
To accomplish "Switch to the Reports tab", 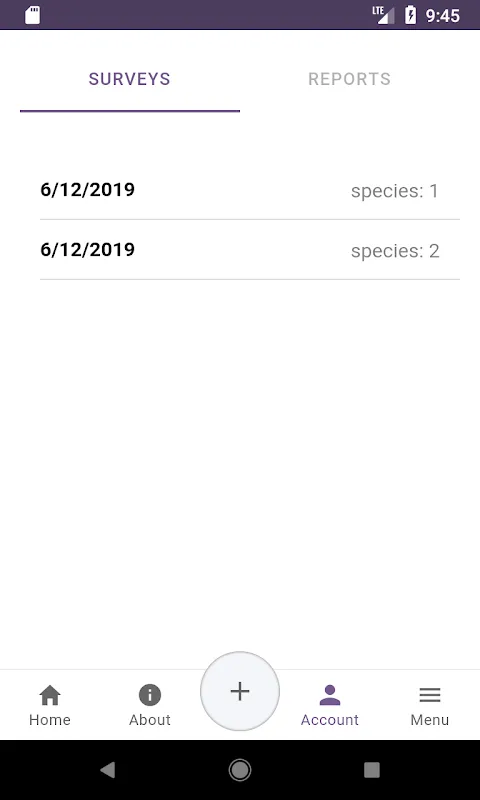I will click(349, 80).
